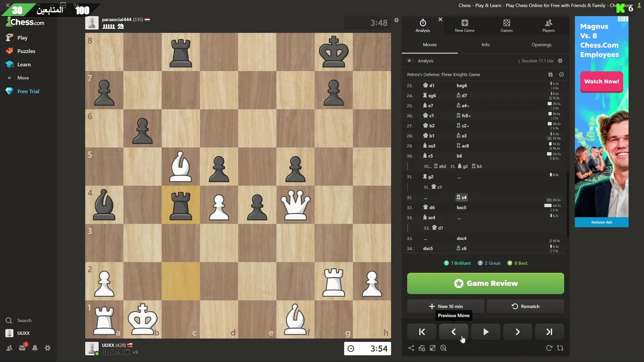This screenshot has width=644, height=362.
Task: Click the board settings gear beside the clock
Action: click(x=396, y=20)
